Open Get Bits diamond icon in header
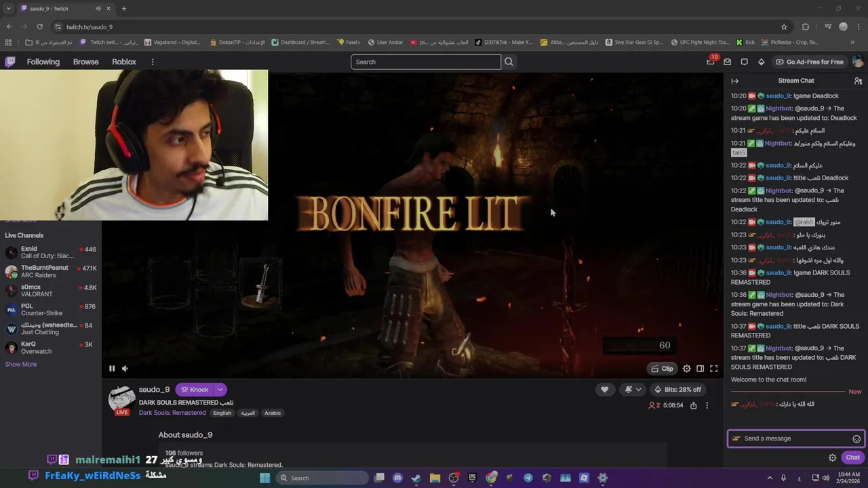 (761, 62)
